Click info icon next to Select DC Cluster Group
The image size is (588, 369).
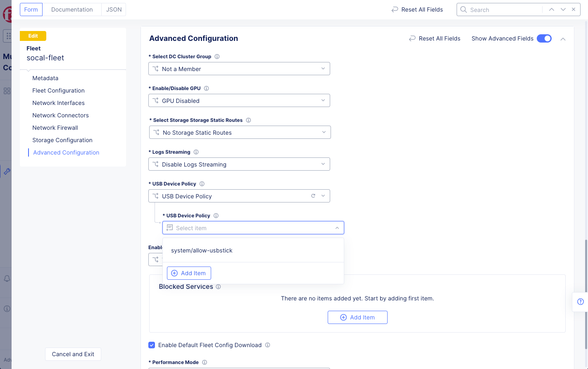(x=217, y=57)
